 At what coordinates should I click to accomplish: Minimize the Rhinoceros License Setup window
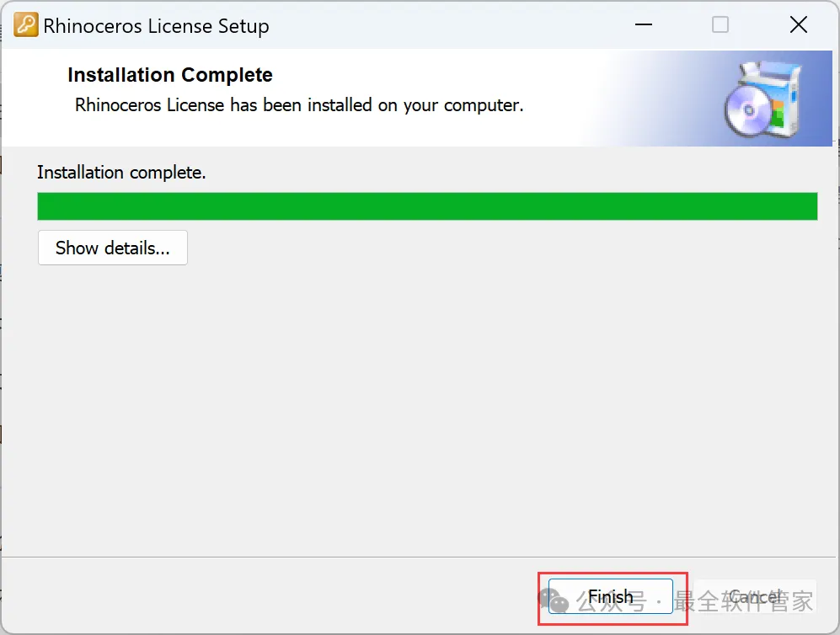tap(644, 24)
